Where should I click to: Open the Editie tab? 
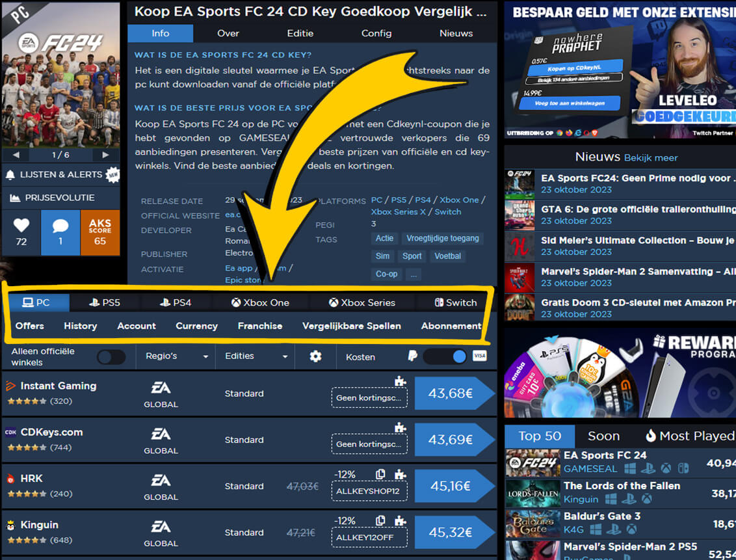300,33
